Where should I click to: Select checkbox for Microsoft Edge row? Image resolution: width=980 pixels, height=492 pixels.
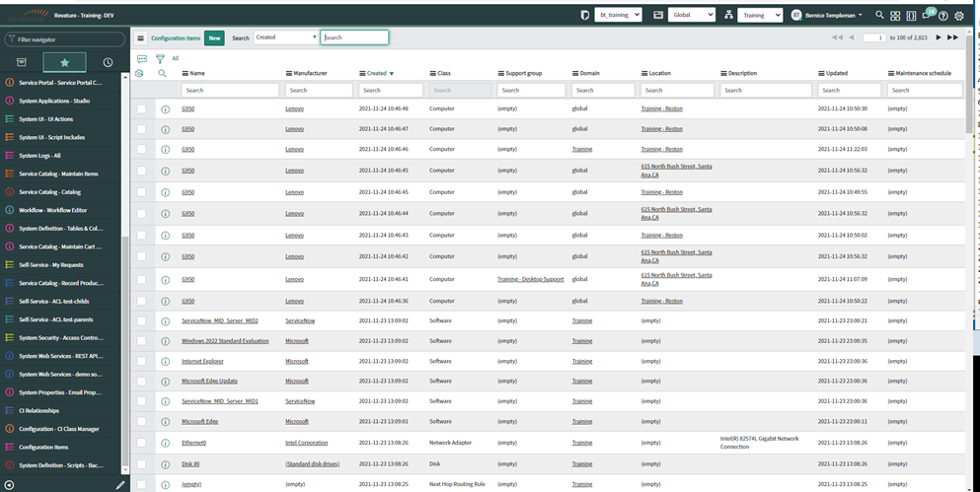click(x=141, y=421)
